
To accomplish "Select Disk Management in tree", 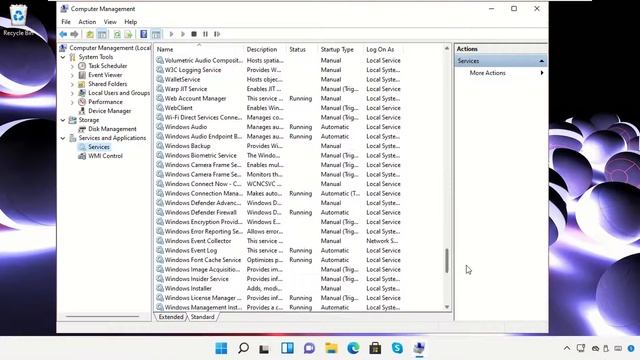I will pyautogui.click(x=112, y=129).
